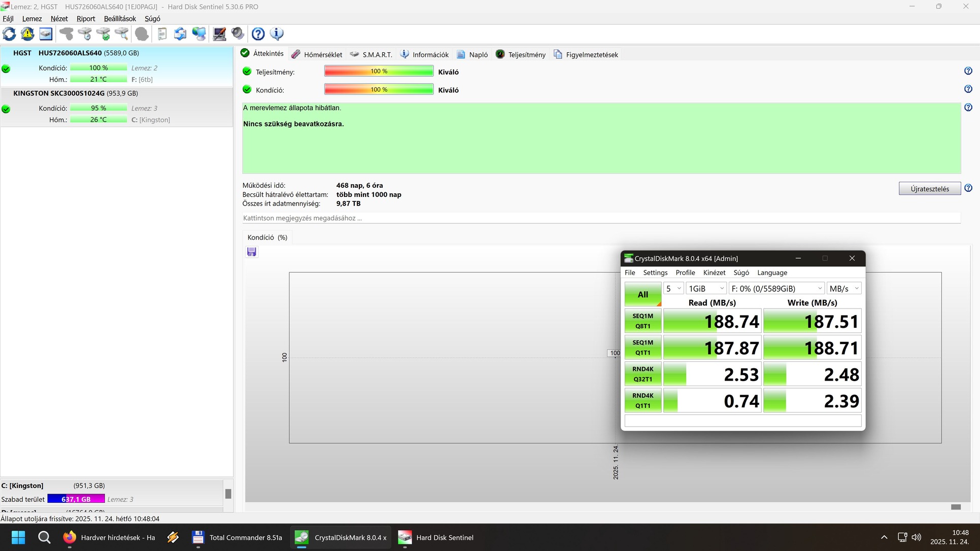Open Beállítások menu
This screenshot has height=551, width=980.
pyautogui.click(x=120, y=19)
